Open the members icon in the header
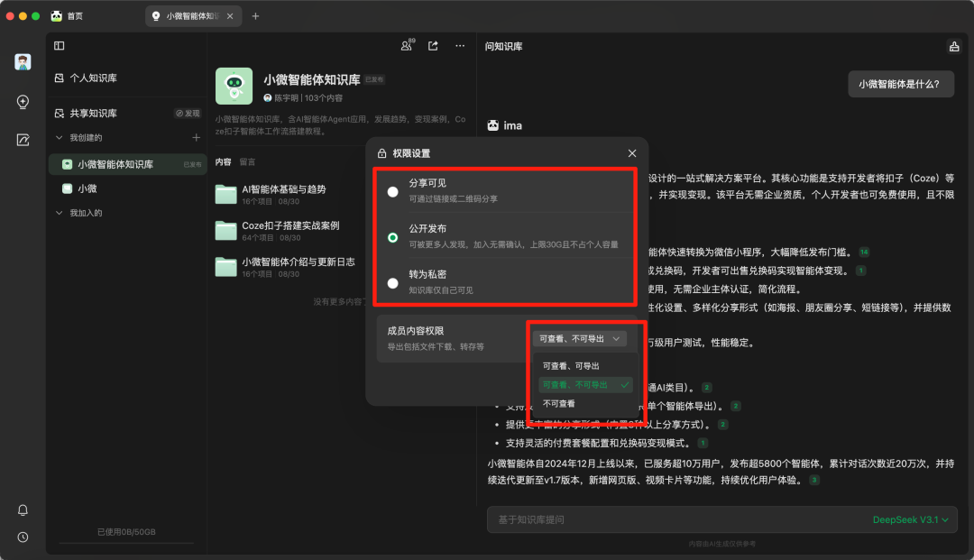The height and width of the screenshot is (560, 974). pos(408,46)
